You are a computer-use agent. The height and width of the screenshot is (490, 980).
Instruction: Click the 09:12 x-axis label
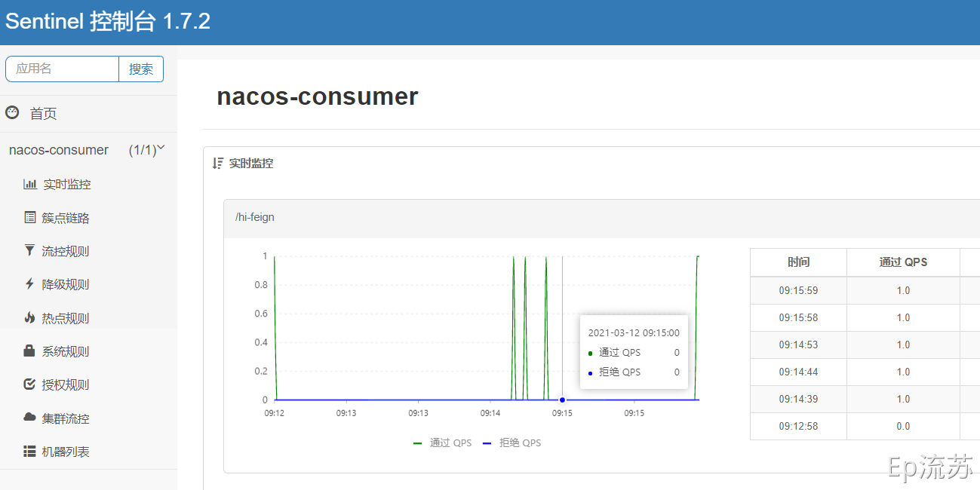coord(274,413)
